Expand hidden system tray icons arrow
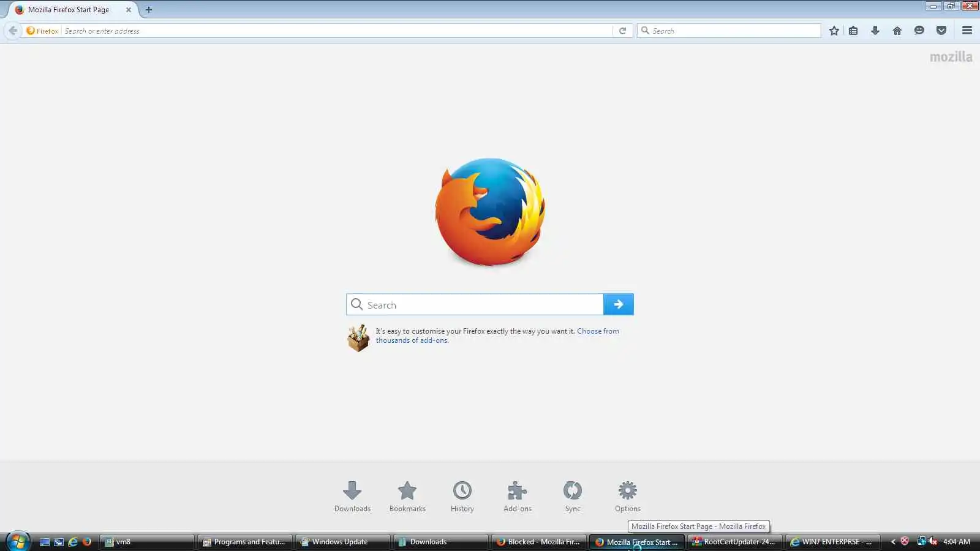The image size is (980, 551). click(893, 542)
